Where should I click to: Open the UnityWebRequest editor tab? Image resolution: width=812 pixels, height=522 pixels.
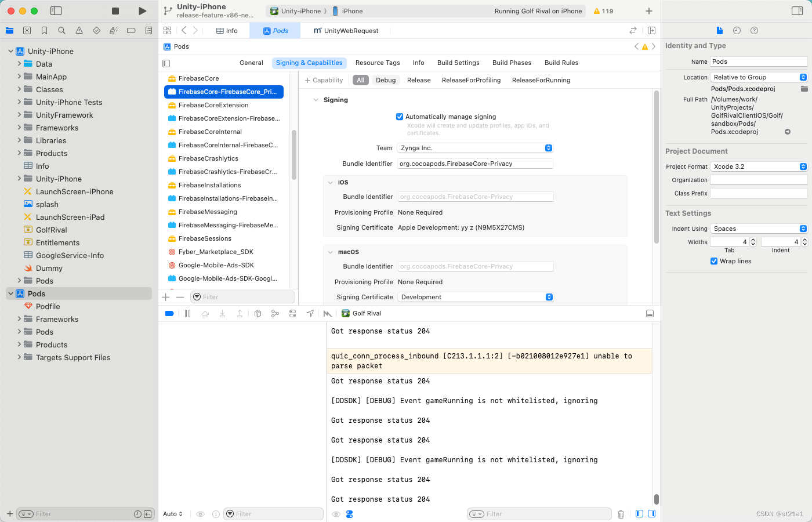point(346,31)
